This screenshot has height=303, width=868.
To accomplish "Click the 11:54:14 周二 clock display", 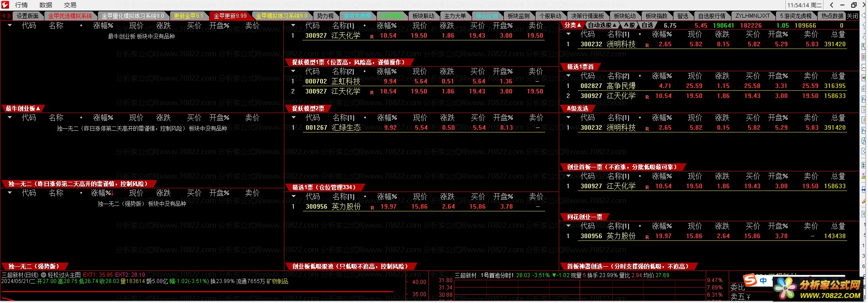I will click(x=805, y=5).
